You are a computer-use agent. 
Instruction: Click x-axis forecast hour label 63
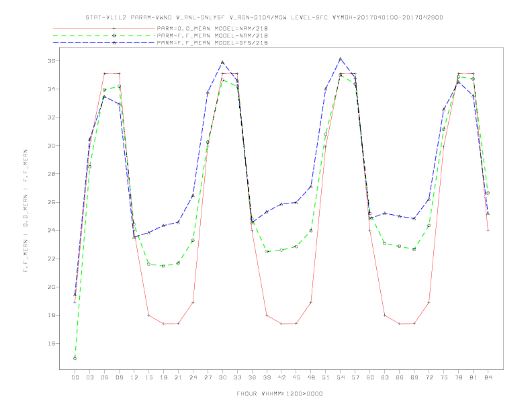385,377
